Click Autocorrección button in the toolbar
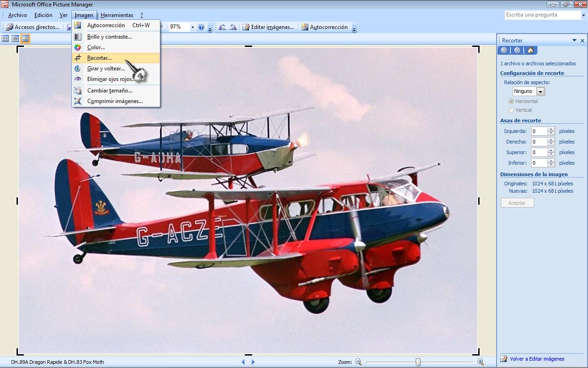This screenshot has height=368, width=588. tap(325, 27)
